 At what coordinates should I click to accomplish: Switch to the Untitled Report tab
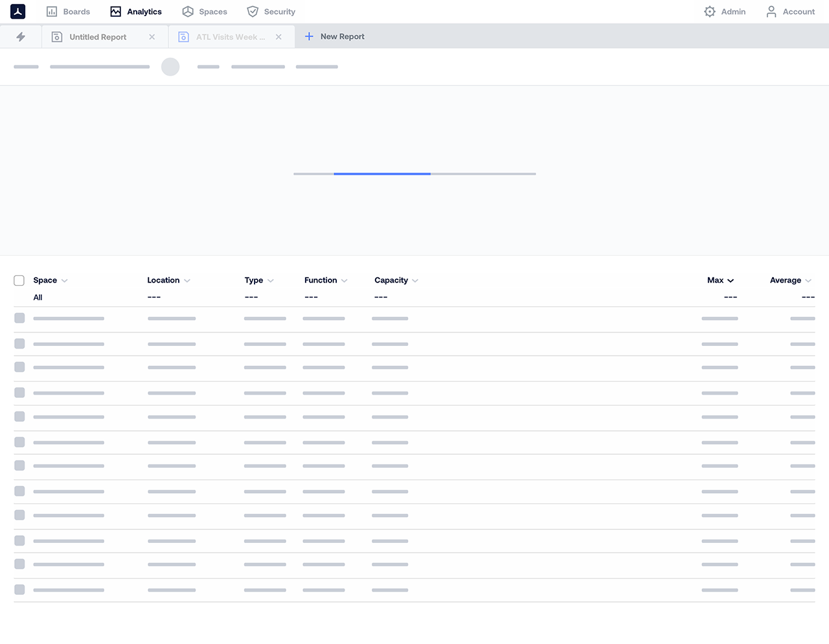click(98, 37)
